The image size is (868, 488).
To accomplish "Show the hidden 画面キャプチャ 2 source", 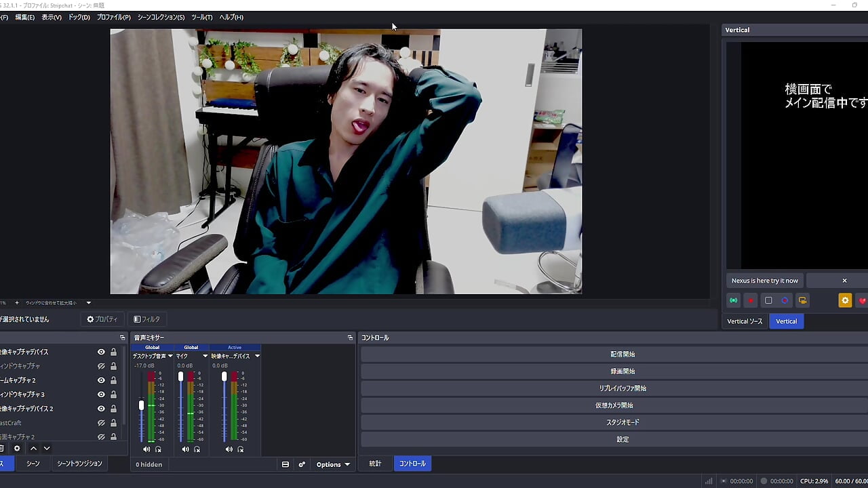I will 101,437.
